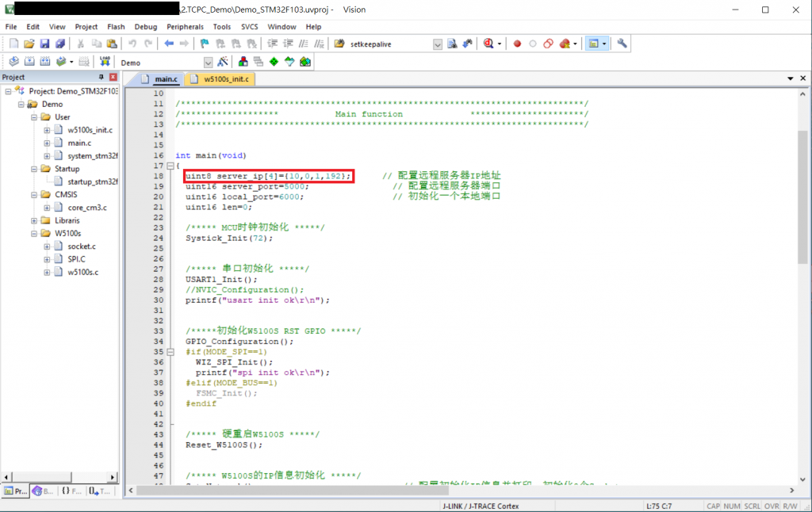812x512 pixels.
Task: Click the Pack Installer icon
Action: click(305, 62)
